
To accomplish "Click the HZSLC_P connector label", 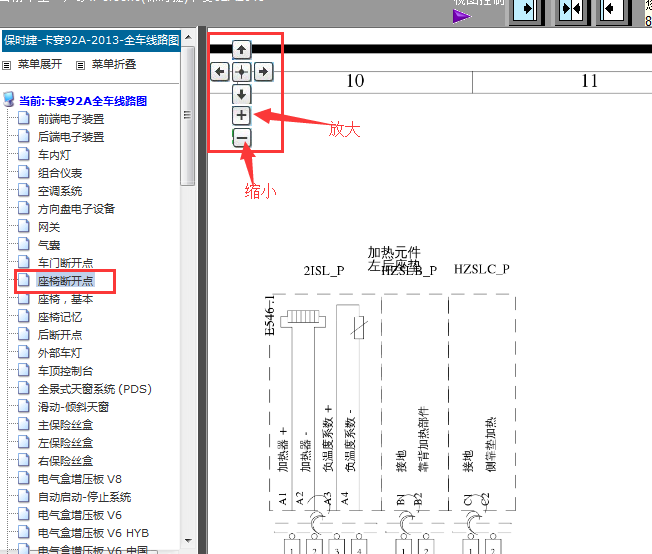I will 482,269.
